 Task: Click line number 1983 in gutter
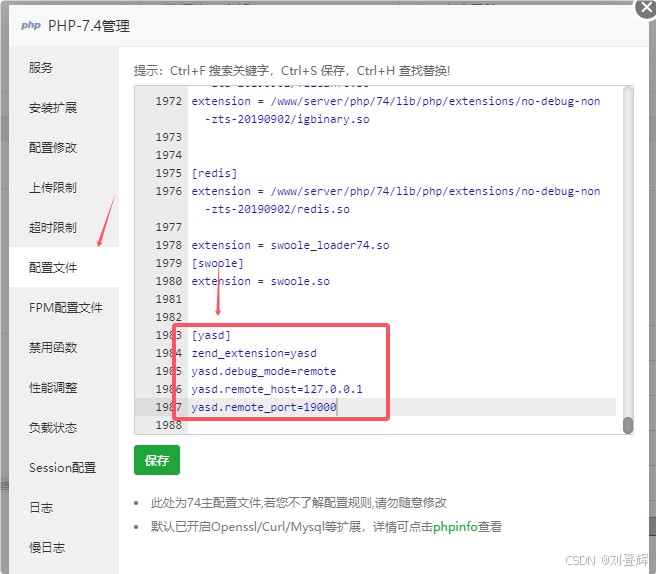(x=168, y=335)
